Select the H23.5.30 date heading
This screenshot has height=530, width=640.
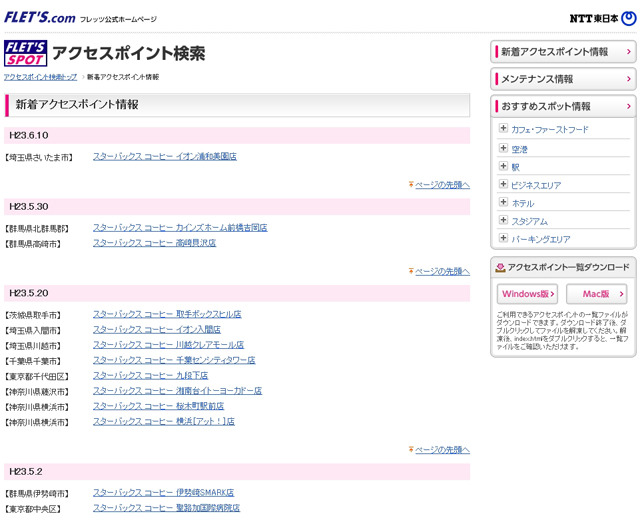tap(29, 207)
